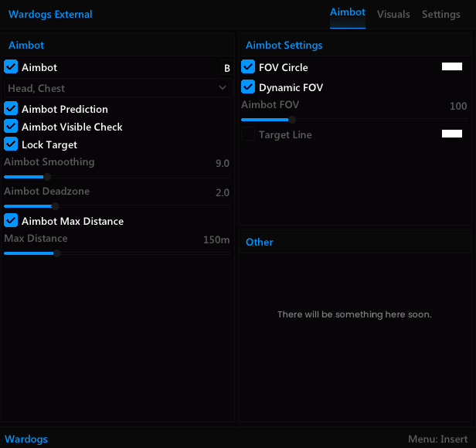476x448 pixels.
Task: Click the B keybind button next to Aimbot
Action: (x=226, y=68)
